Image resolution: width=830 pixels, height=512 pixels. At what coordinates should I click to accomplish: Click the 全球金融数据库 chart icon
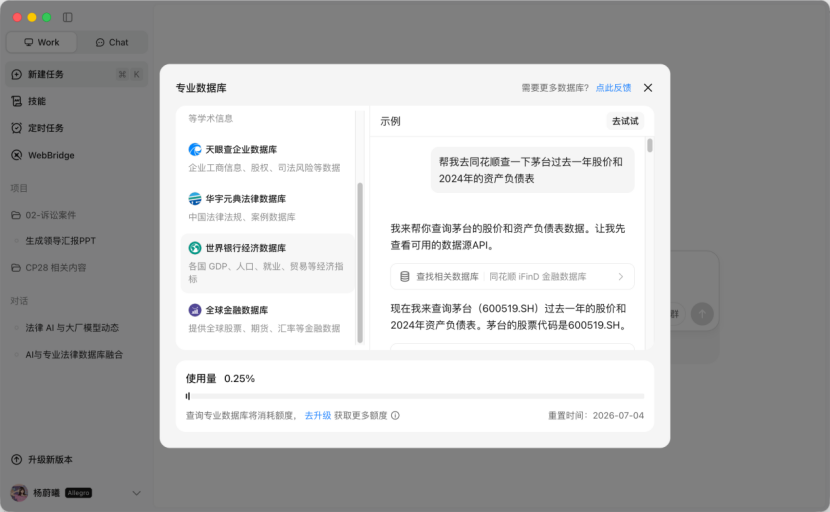click(x=195, y=310)
